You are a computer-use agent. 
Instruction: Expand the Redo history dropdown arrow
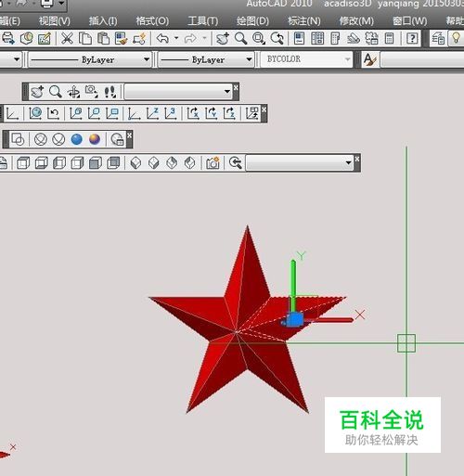tap(204, 38)
